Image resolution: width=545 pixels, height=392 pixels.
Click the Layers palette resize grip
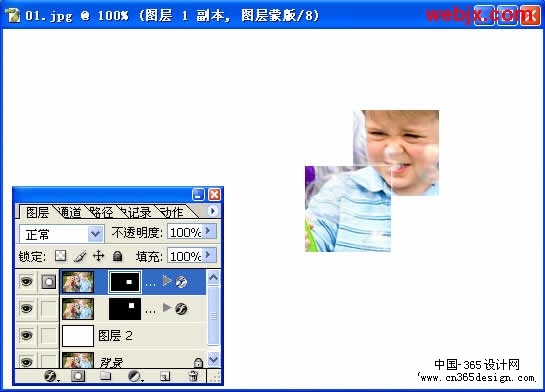point(215,377)
